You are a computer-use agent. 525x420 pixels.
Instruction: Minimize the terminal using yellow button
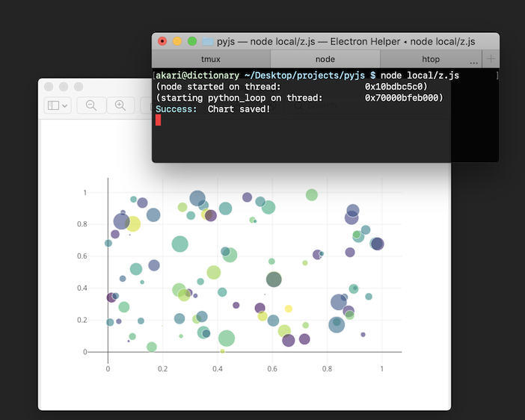(177, 41)
